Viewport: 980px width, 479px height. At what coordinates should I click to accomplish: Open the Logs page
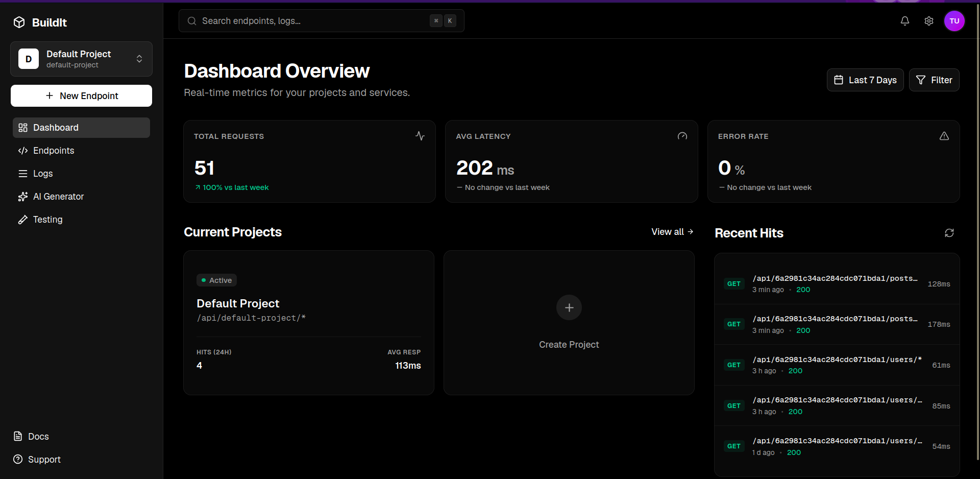[x=81, y=174]
